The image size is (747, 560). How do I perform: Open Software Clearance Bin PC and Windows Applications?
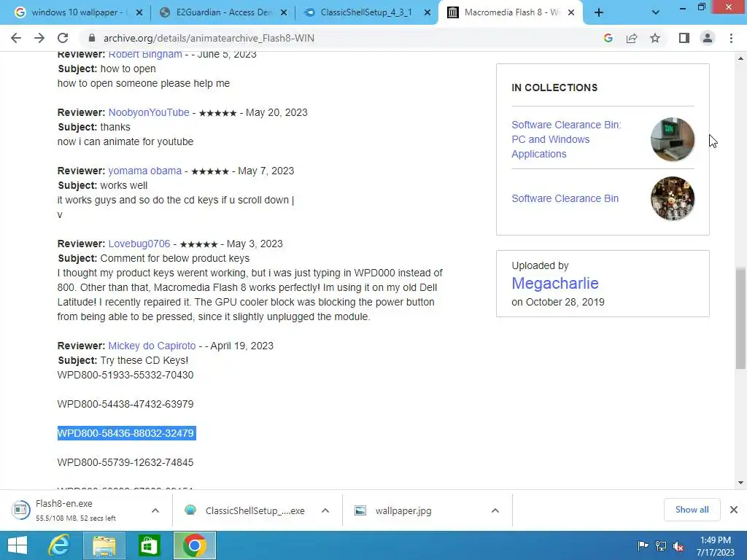tap(566, 139)
